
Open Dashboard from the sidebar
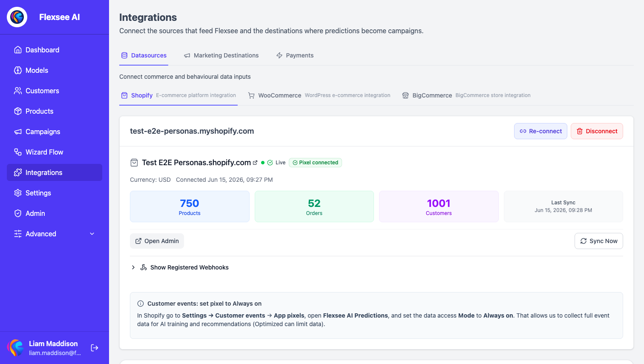(x=55, y=50)
